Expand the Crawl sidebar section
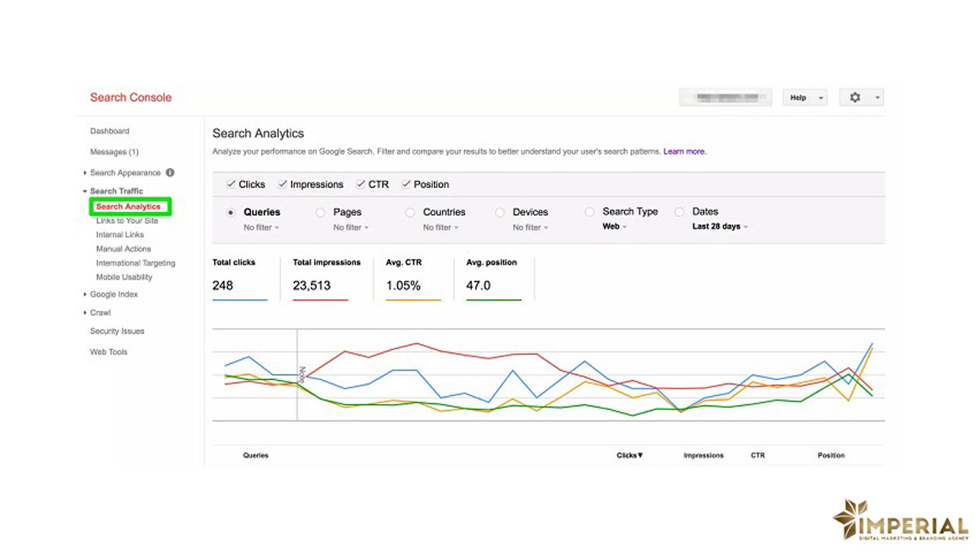980x551 pixels. point(100,313)
